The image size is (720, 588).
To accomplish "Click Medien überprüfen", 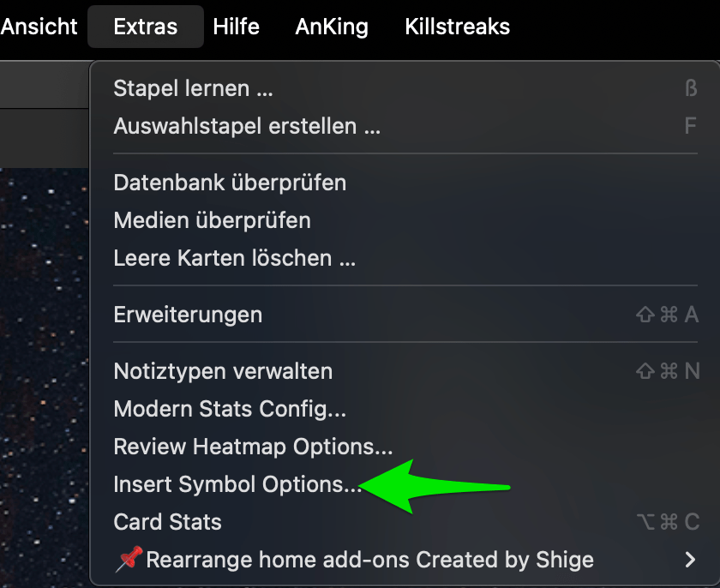I will tap(212, 220).
